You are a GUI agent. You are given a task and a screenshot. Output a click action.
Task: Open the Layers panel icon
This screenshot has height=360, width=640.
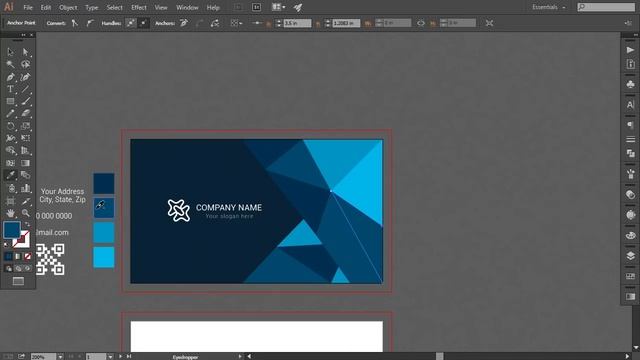[x=630, y=256]
